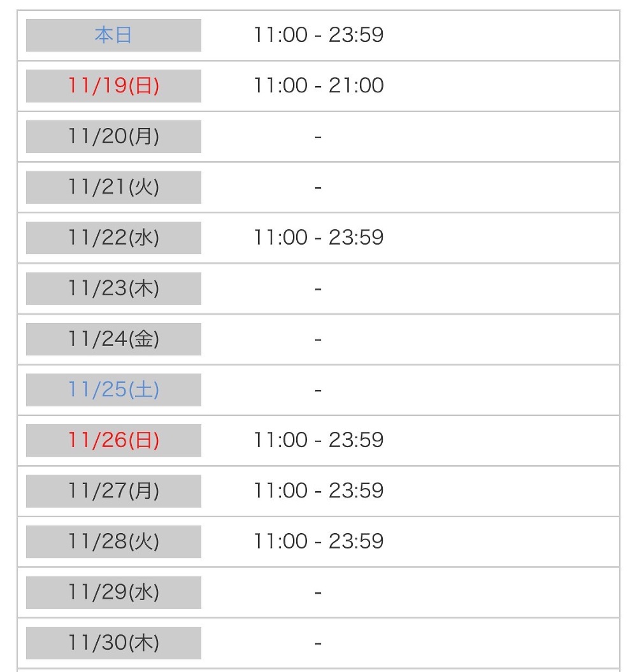Click the 11/28 time range text
Screen dimensions: 637x672
click(318, 541)
